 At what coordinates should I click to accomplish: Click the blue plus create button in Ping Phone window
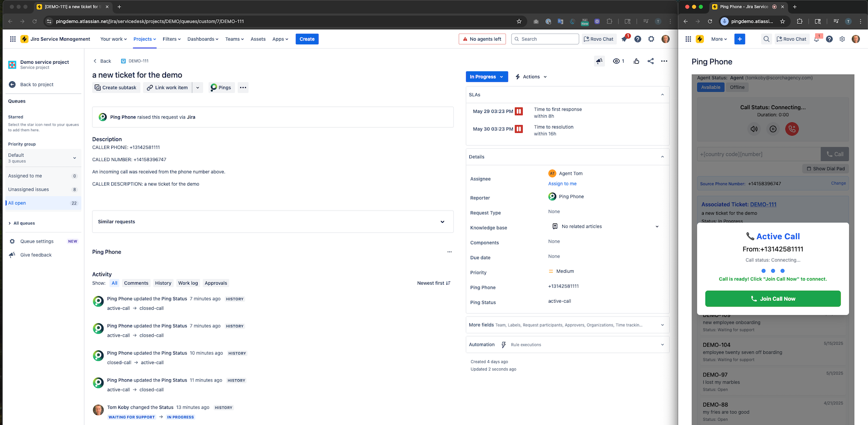pyautogui.click(x=740, y=39)
